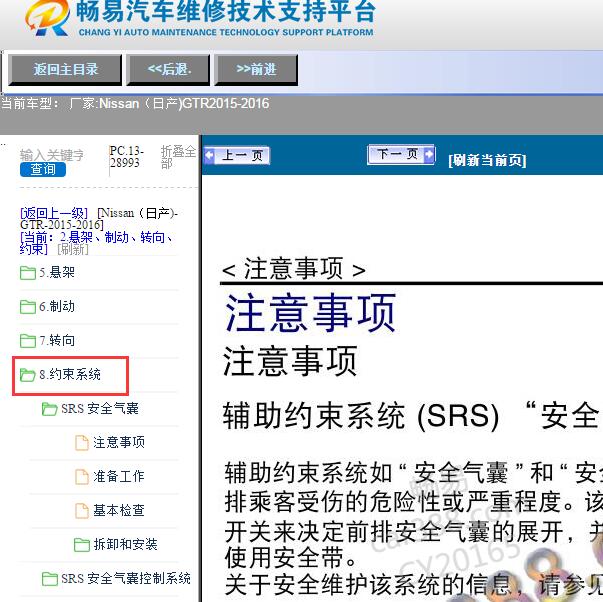This screenshot has height=602, width=603.
Task: Open the 准备工作 page in tree
Action: tap(119, 476)
